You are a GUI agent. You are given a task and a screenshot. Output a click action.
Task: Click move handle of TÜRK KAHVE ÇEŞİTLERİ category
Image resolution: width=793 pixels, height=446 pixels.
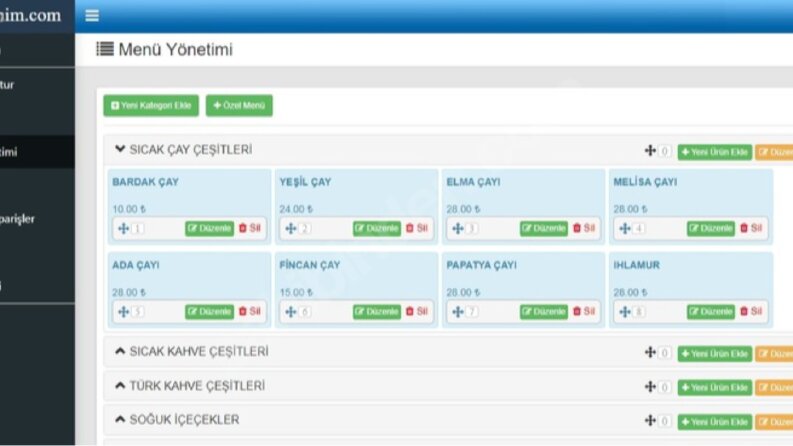coord(650,387)
